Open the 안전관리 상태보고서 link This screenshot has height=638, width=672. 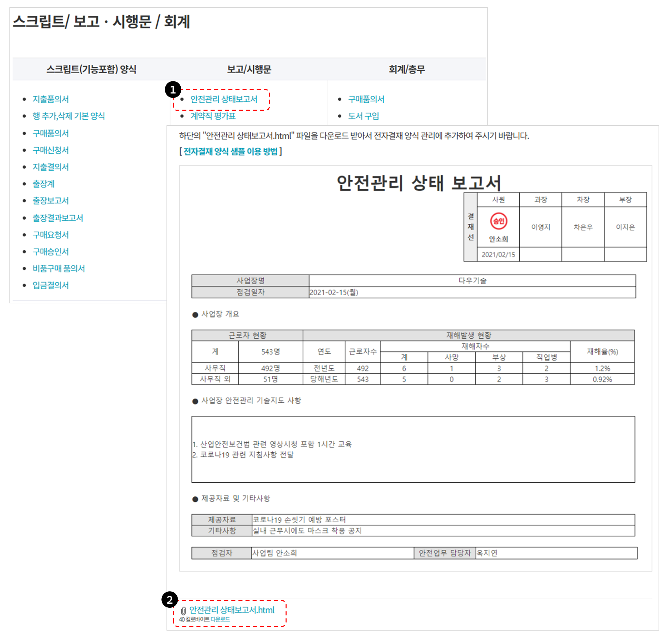coord(223,99)
